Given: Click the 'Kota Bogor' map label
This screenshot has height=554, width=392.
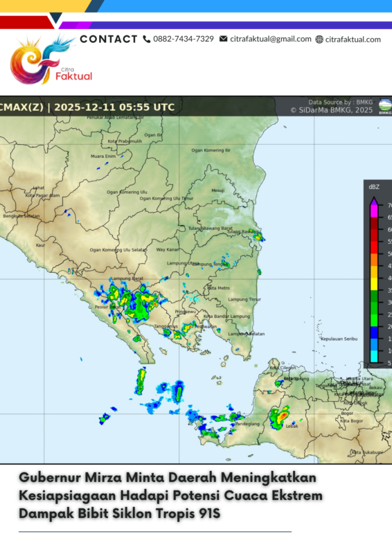Looking at the screenshot, I should [x=352, y=421].
